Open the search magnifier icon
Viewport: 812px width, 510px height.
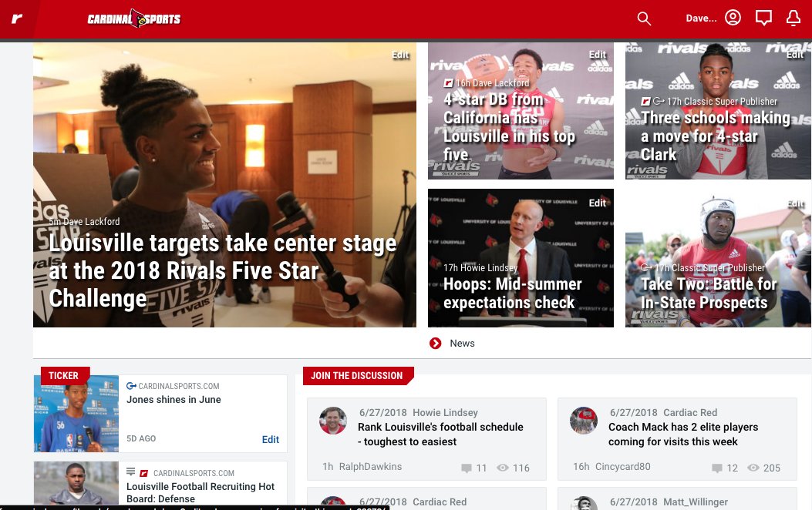644,18
